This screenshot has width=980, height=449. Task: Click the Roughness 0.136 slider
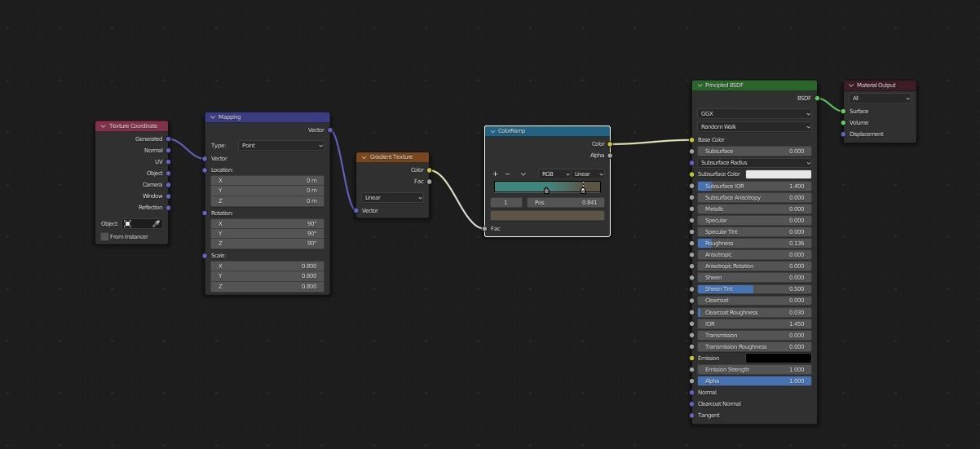point(754,243)
